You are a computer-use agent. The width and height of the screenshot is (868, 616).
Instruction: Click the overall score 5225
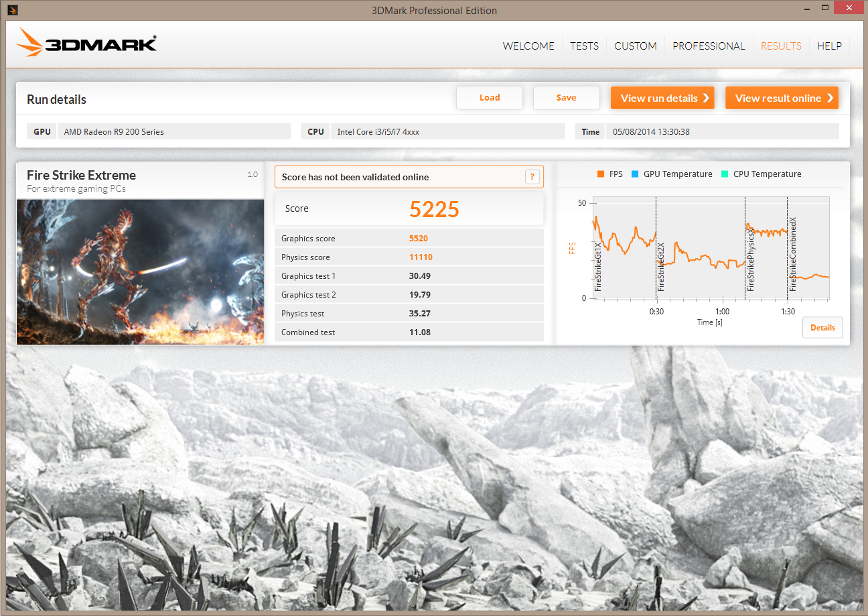434,210
